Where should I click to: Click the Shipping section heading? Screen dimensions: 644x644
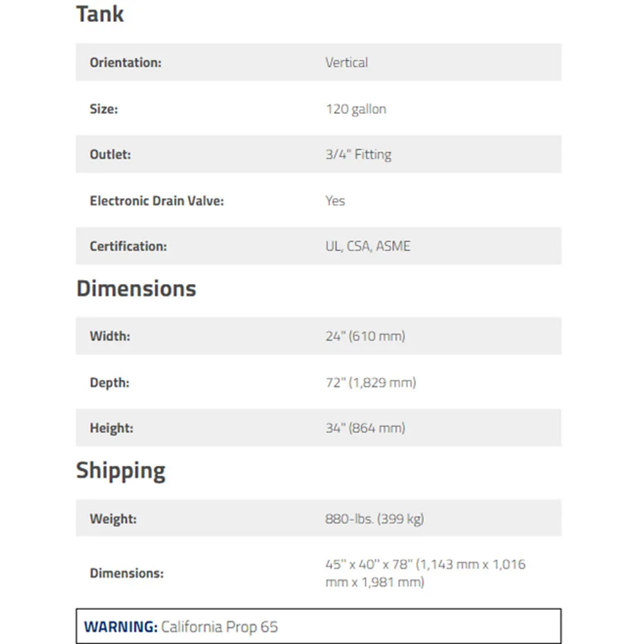121,471
